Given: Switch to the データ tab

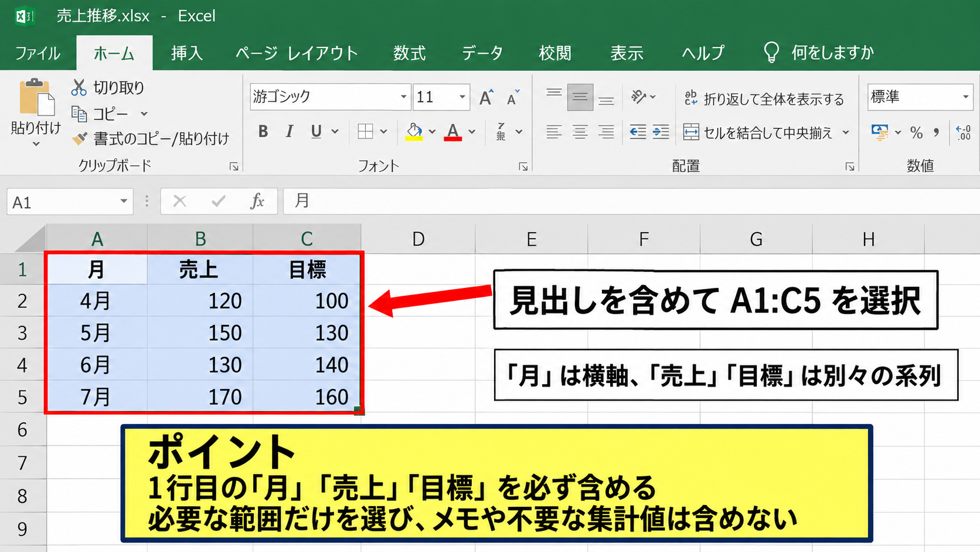Looking at the screenshot, I should pyautogui.click(x=482, y=53).
